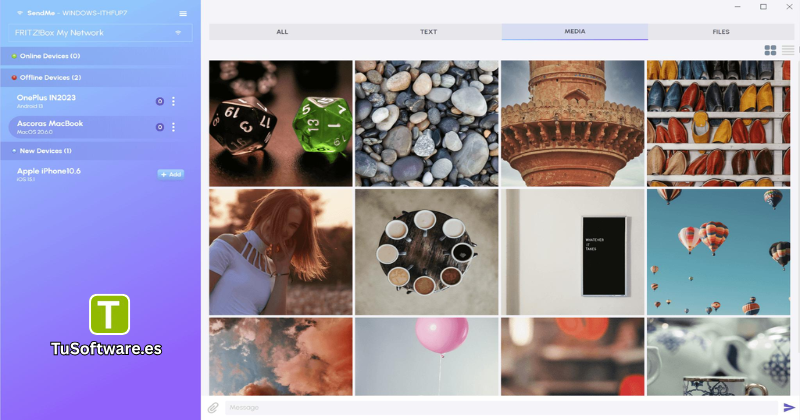Switch to list view layout
This screenshot has width=800, height=420.
tap(788, 50)
